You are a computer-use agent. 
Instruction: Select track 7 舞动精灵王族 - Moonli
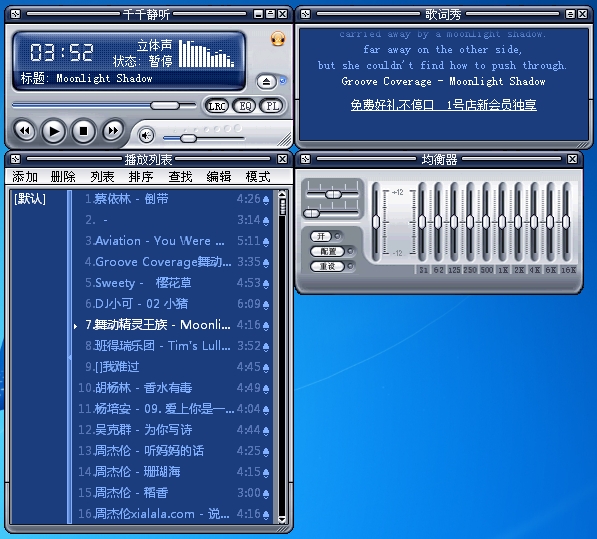pyautogui.click(x=174, y=325)
